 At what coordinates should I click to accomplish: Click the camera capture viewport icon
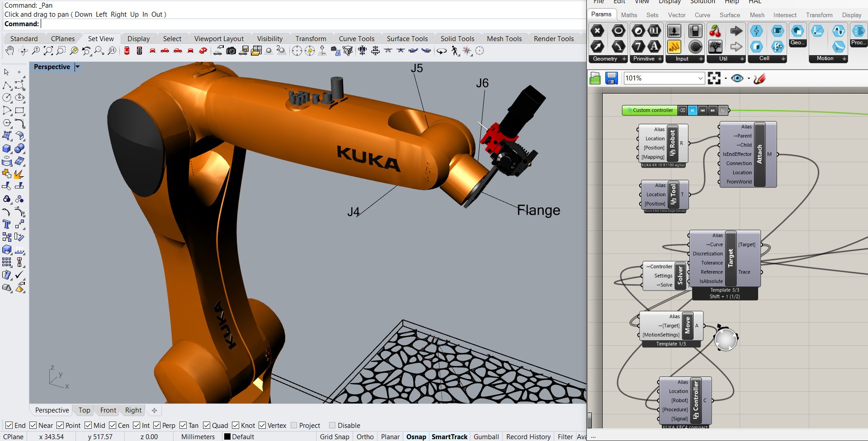pyautogui.click(x=231, y=51)
